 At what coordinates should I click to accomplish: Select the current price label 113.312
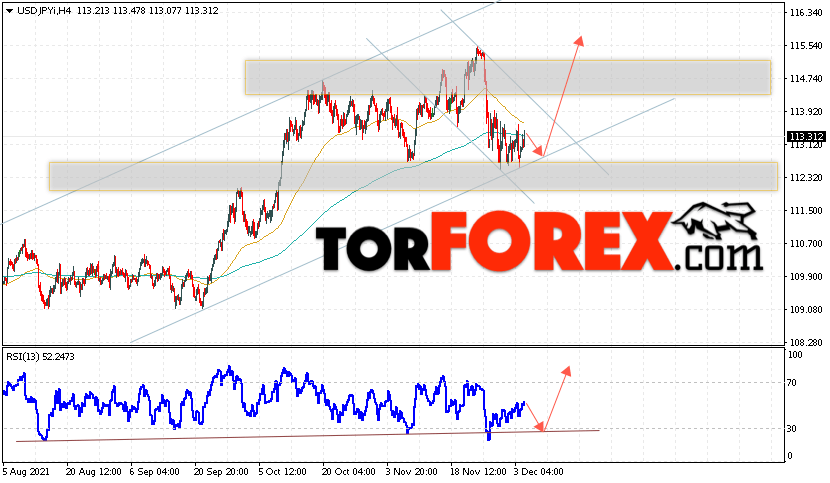point(806,137)
